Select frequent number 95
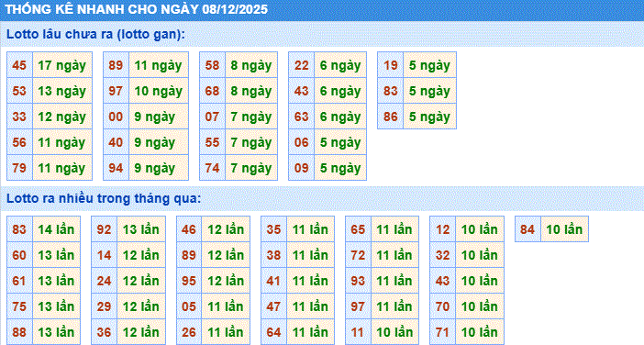Screen dimensions: 644x345 [x=189, y=281]
